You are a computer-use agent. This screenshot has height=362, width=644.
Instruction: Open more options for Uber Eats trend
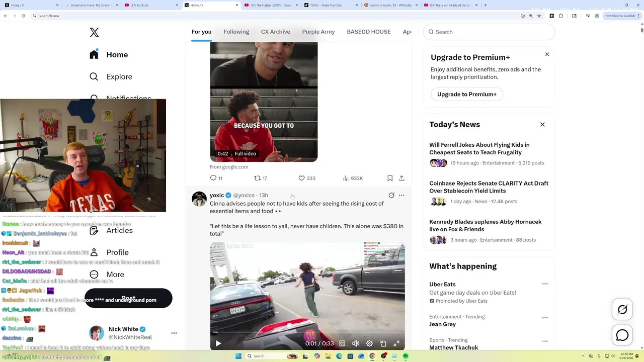(544, 284)
